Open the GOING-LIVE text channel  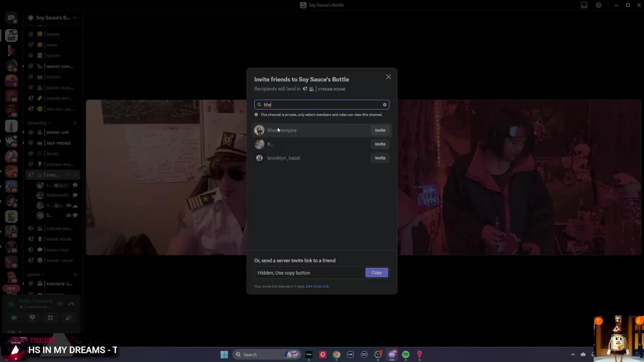click(52, 132)
